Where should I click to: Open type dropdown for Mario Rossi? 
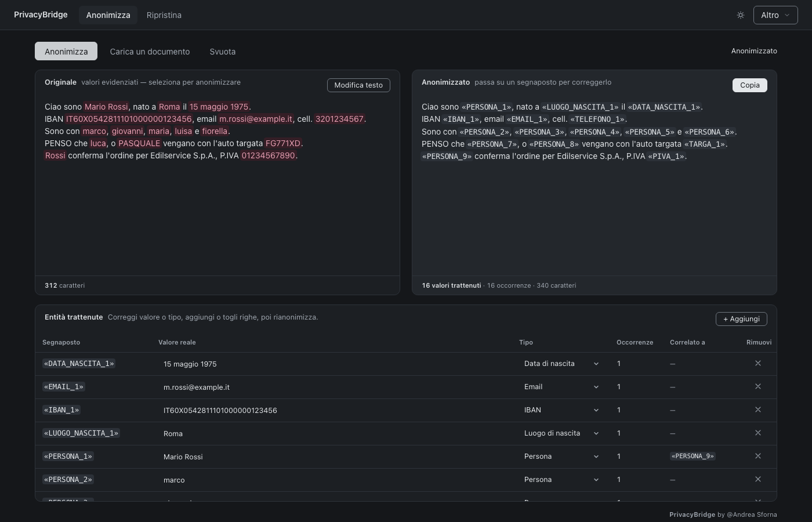pos(561,456)
